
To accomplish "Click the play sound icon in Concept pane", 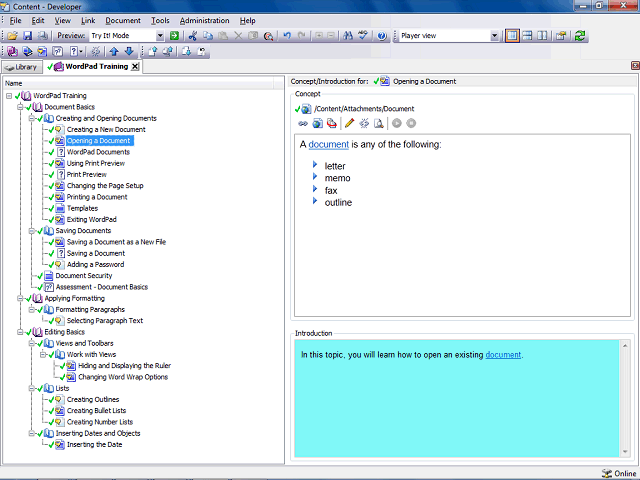I will (397, 123).
